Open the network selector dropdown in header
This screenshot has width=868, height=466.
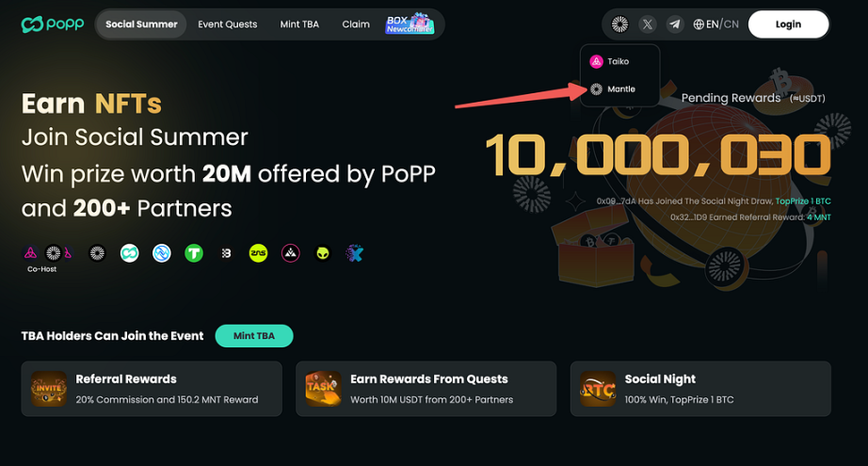coord(619,24)
